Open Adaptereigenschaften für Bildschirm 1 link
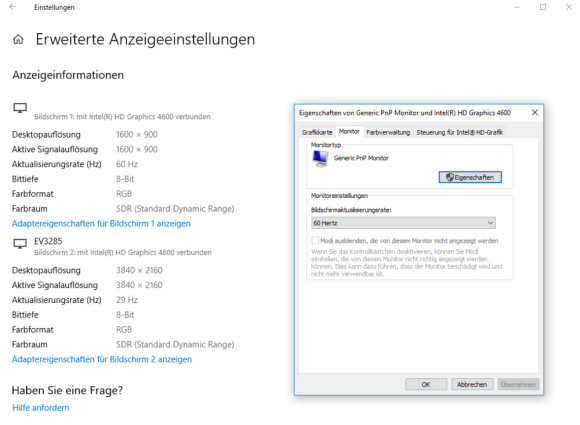 [x=101, y=223]
